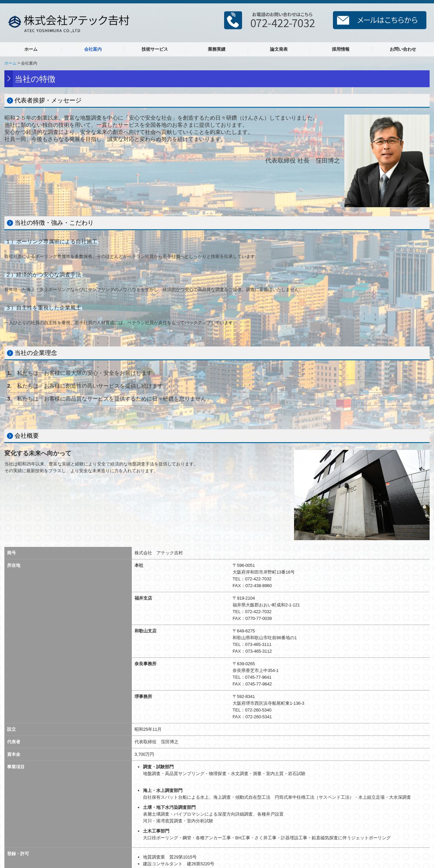Open the お問い合わせ menu item
Viewport: 434px width, 868px height.
(x=403, y=49)
